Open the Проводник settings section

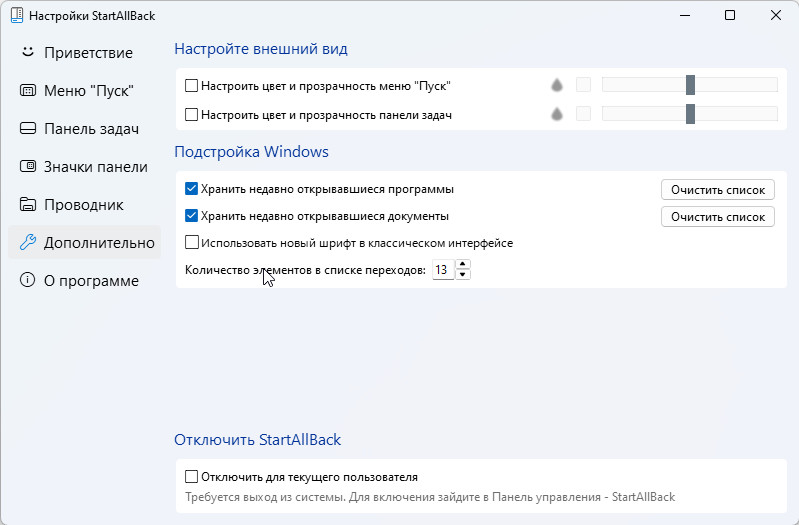pyautogui.click(x=85, y=204)
